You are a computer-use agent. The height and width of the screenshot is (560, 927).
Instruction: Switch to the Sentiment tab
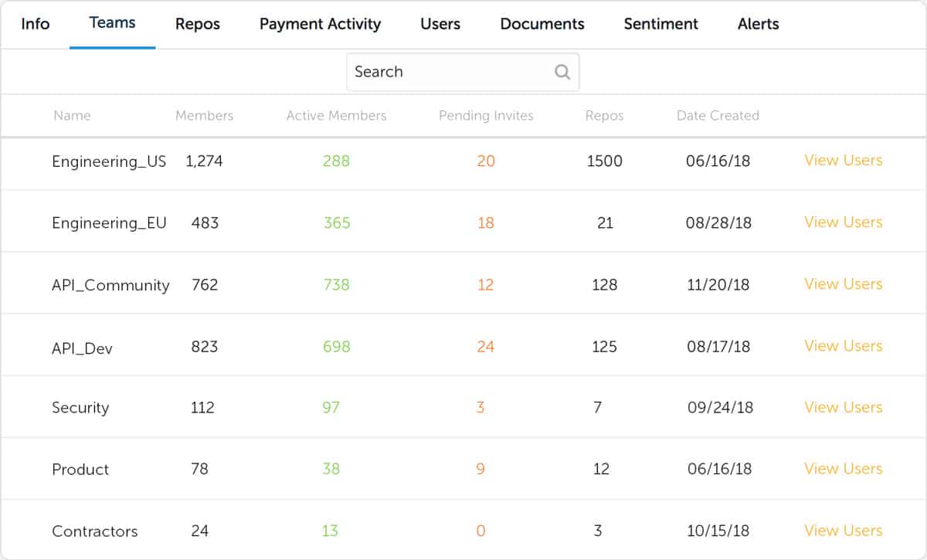pos(661,24)
